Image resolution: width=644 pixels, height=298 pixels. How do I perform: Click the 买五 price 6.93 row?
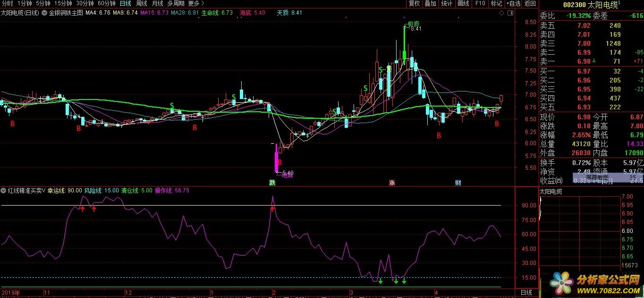(591, 107)
